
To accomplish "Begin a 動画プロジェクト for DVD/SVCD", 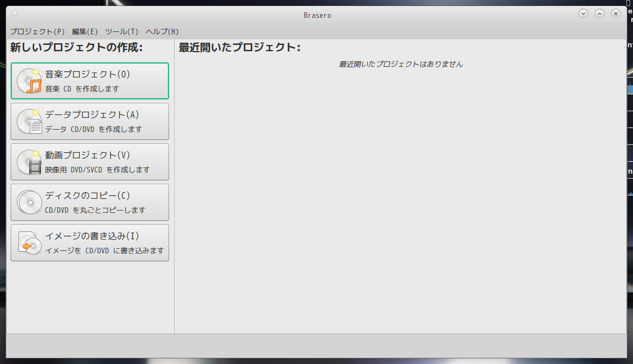I will click(90, 161).
